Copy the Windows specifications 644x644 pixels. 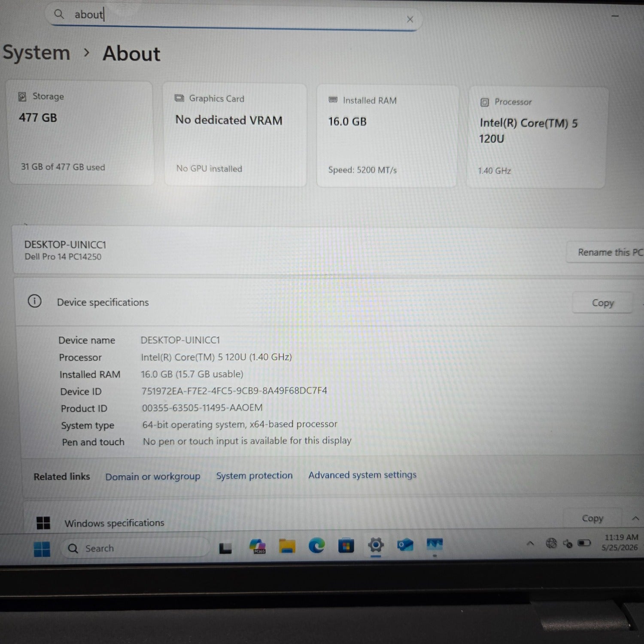[592, 519]
